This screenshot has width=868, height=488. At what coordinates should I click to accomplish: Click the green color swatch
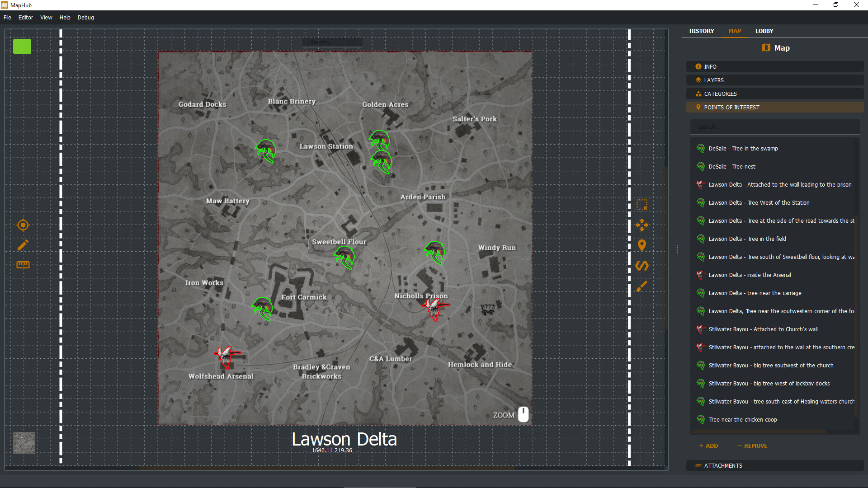(22, 46)
